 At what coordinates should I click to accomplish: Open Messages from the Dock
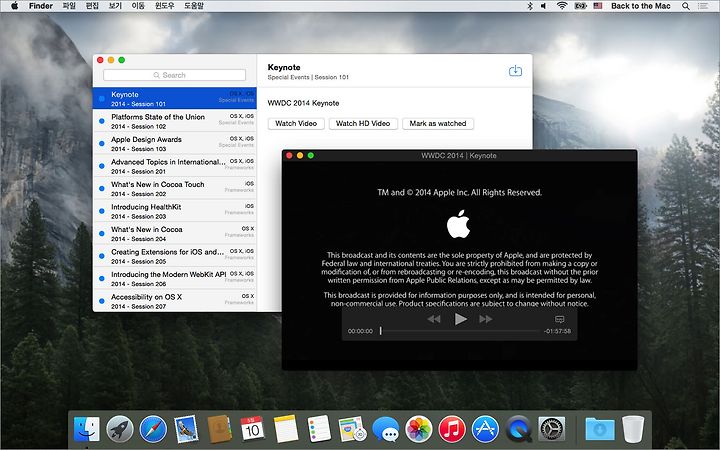pyautogui.click(x=385, y=429)
